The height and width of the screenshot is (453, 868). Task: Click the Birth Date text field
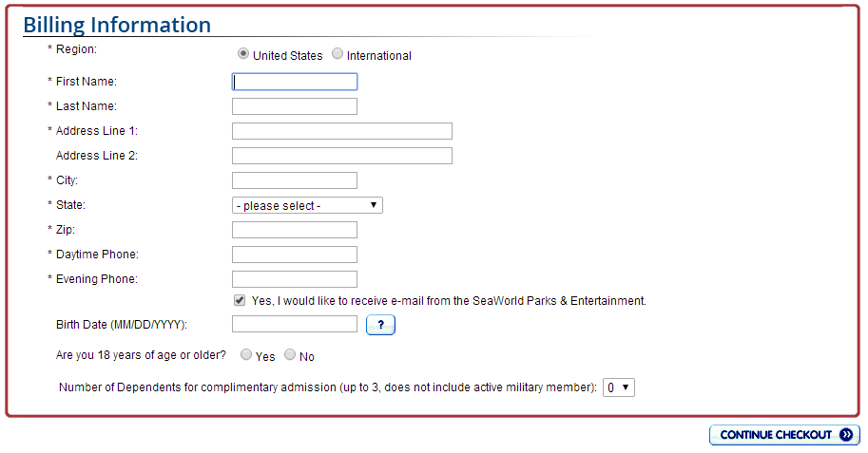click(295, 325)
